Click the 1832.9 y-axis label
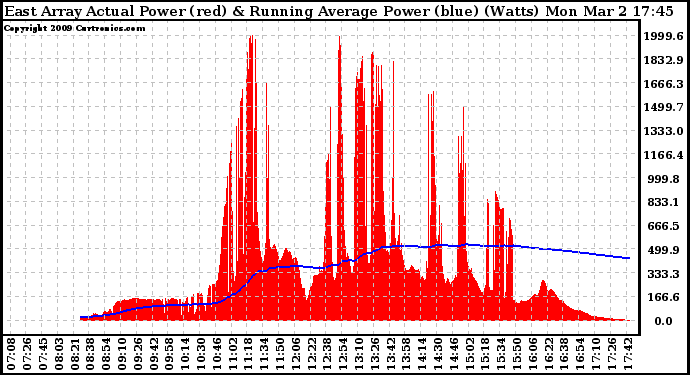The width and height of the screenshot is (690, 375). (664, 60)
